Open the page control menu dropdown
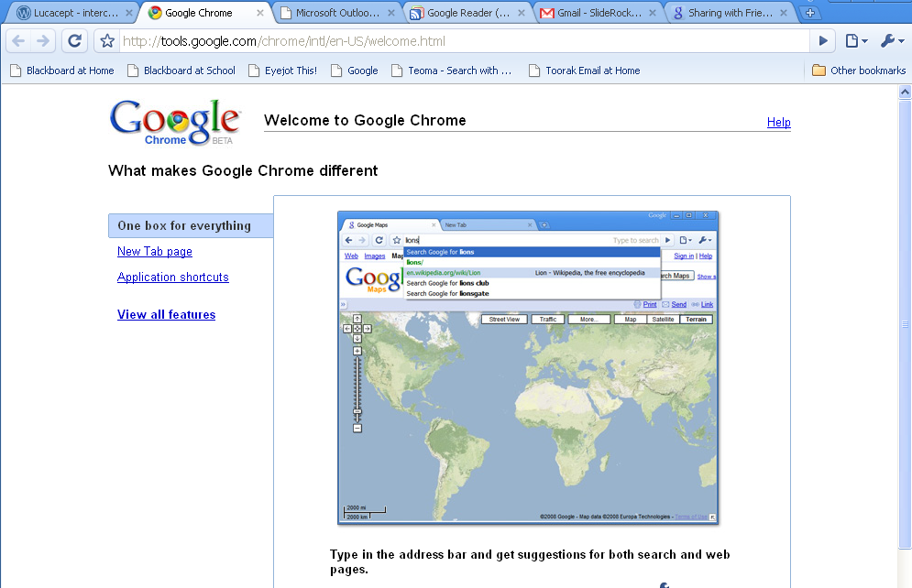 point(855,41)
